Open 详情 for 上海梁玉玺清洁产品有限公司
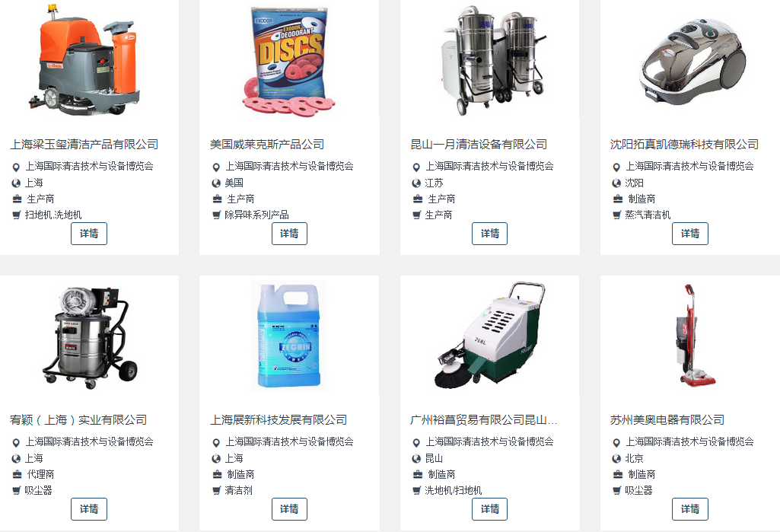The height and width of the screenshot is (532, 780). click(x=89, y=234)
